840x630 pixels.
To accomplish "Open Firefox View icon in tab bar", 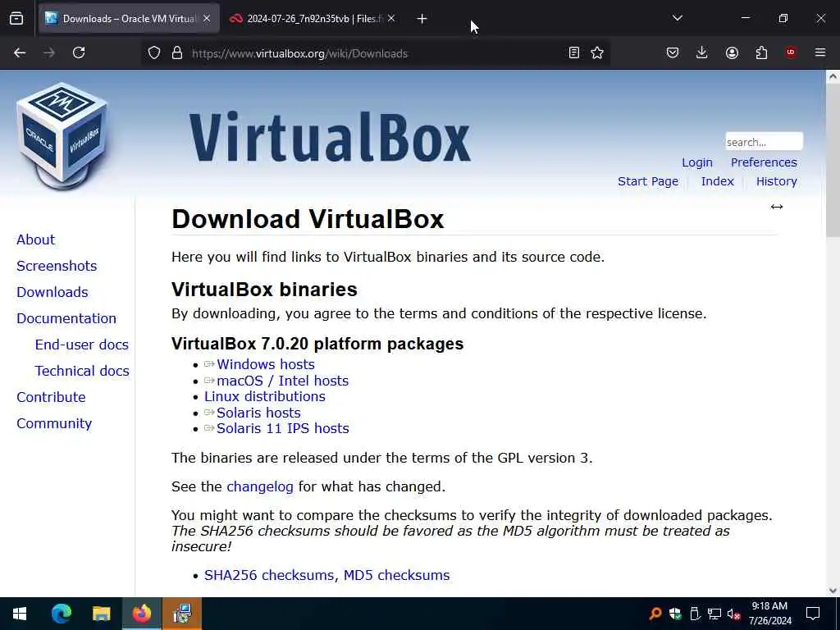I will coord(16,19).
